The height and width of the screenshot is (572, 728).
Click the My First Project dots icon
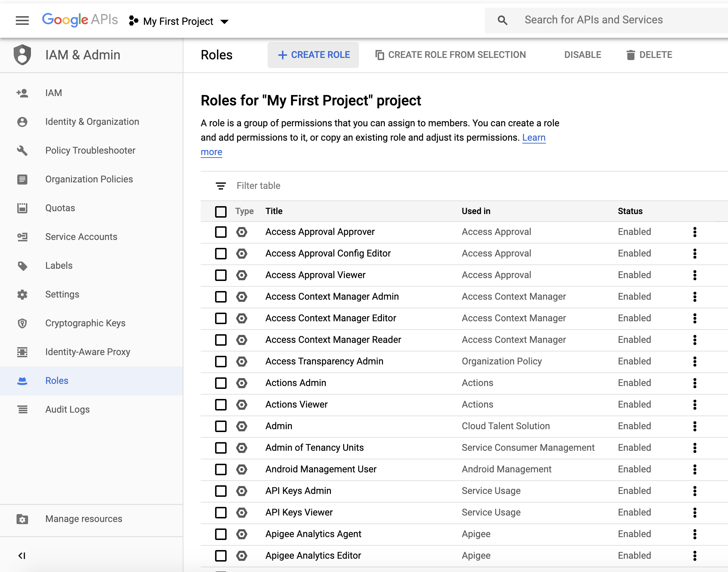click(x=133, y=21)
